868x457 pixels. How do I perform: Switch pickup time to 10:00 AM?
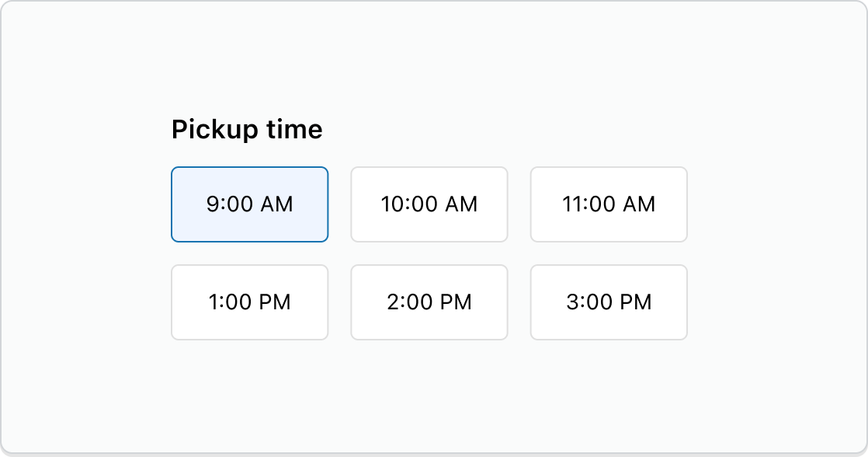click(429, 204)
